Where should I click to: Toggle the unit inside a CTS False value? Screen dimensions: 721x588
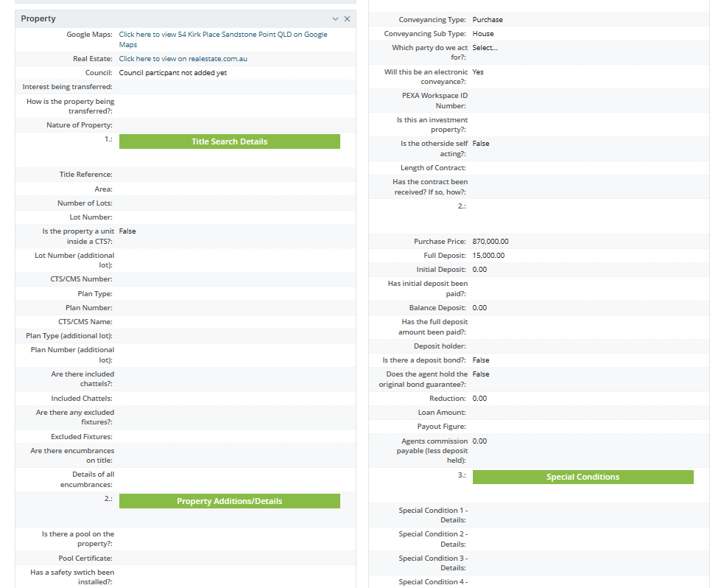point(127,231)
